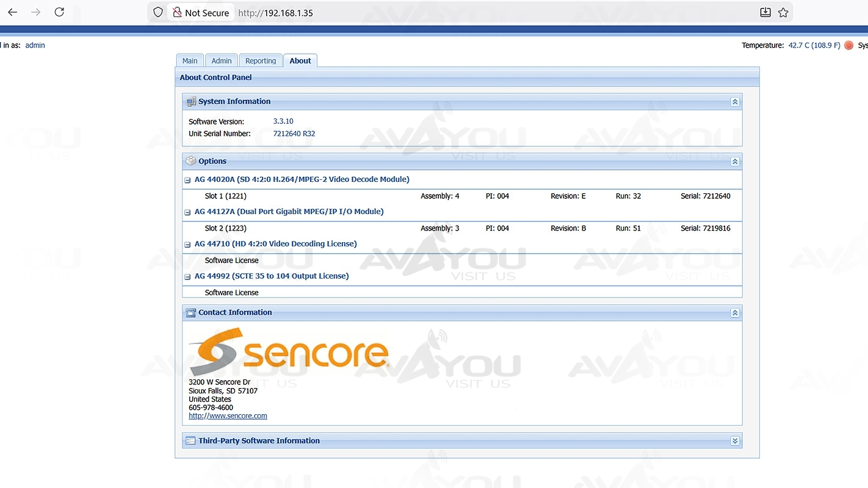Reload the page with the refresh icon
The width and height of the screenshot is (868, 488).
click(59, 12)
